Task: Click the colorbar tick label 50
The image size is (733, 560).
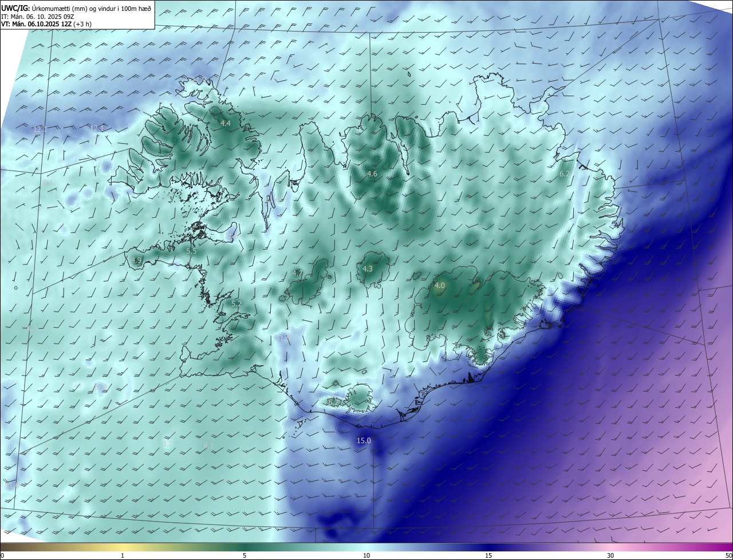Action: [x=728, y=555]
